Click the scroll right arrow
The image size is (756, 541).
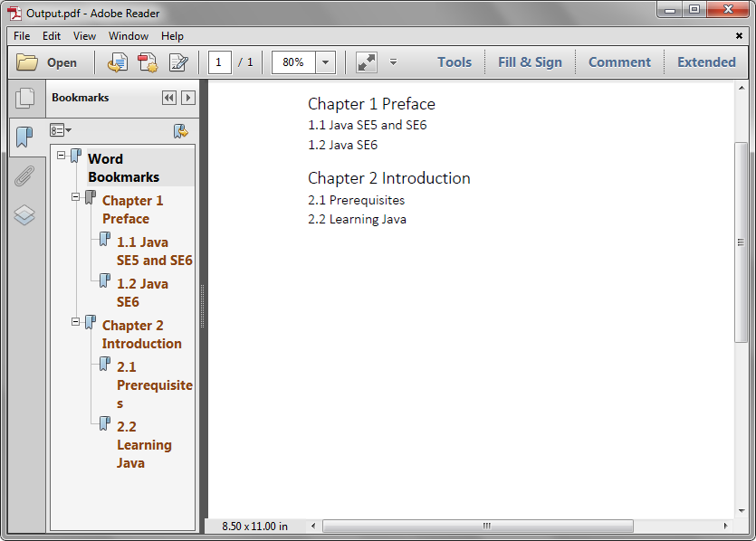tap(725, 526)
